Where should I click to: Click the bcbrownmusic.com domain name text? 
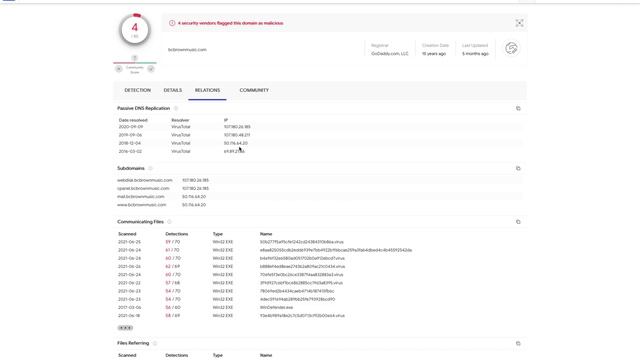187,50
